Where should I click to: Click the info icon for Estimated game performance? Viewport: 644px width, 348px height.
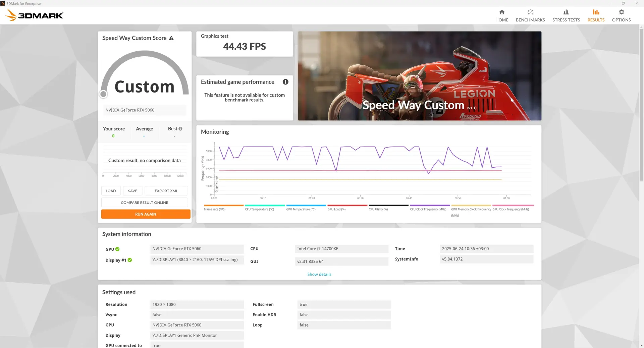click(x=285, y=82)
